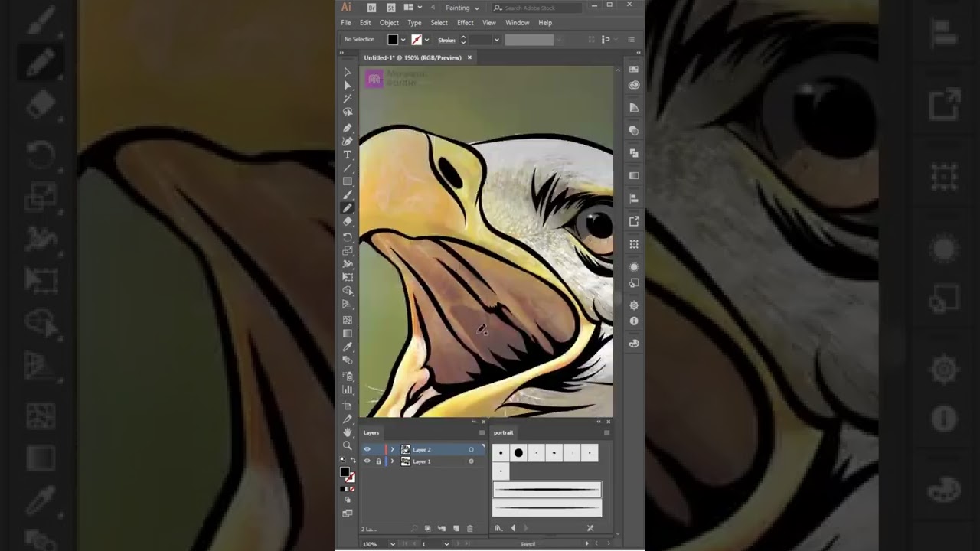Open the Painting workspace dropdown

point(462,8)
